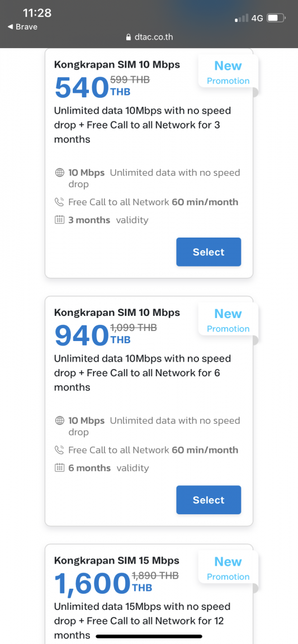The image size is (298, 644).
Task: Tap the New Promotion badge on the 940 THB card
Action: point(228,320)
